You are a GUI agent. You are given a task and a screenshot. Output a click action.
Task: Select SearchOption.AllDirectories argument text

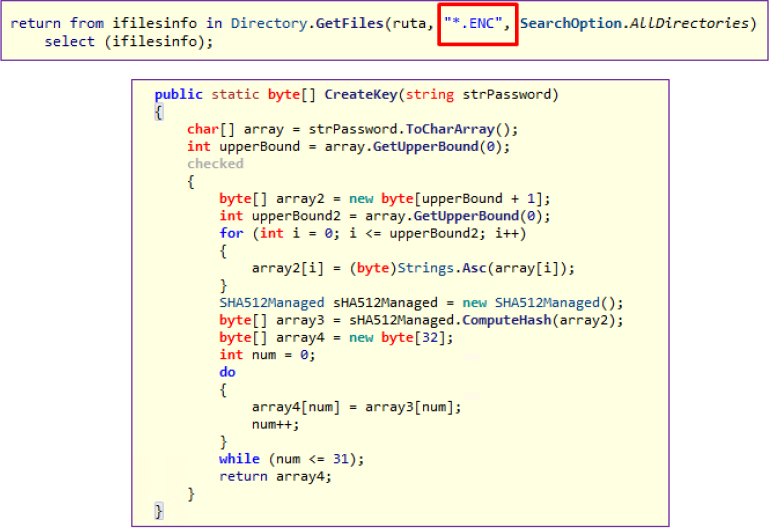[634, 23]
